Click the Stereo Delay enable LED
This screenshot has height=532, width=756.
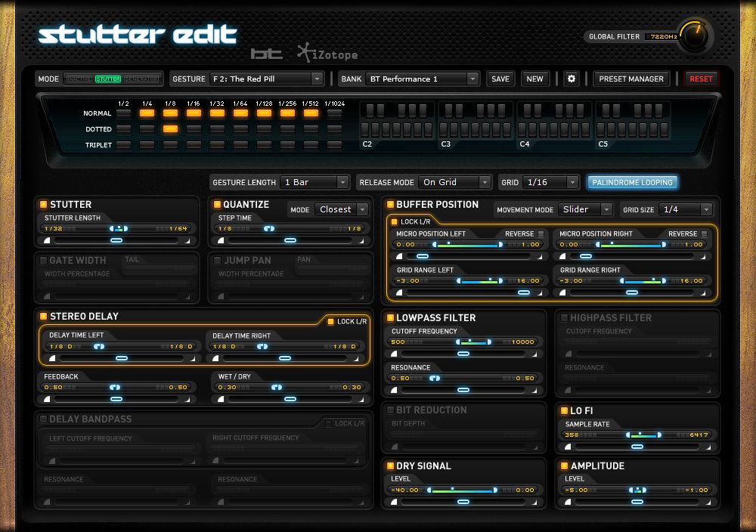pyautogui.click(x=43, y=316)
